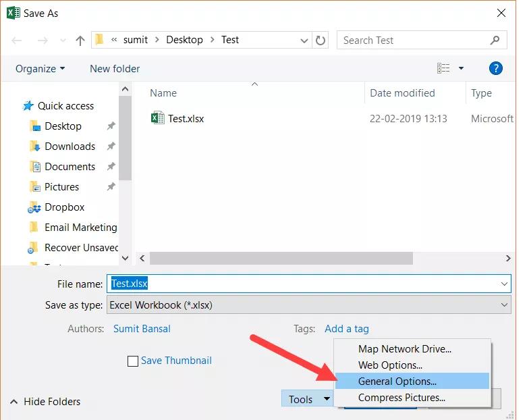Click the horizontal scrollbar left arrow

pyautogui.click(x=142, y=258)
